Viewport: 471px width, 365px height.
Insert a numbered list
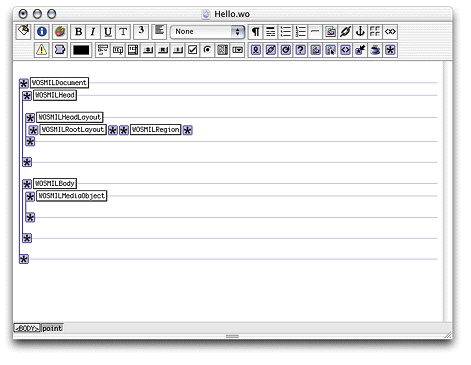[300, 32]
